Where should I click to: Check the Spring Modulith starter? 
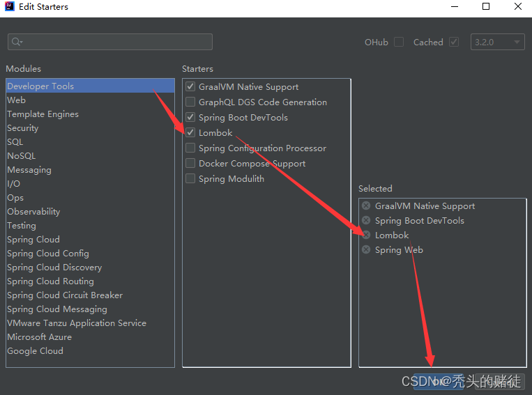(x=190, y=178)
